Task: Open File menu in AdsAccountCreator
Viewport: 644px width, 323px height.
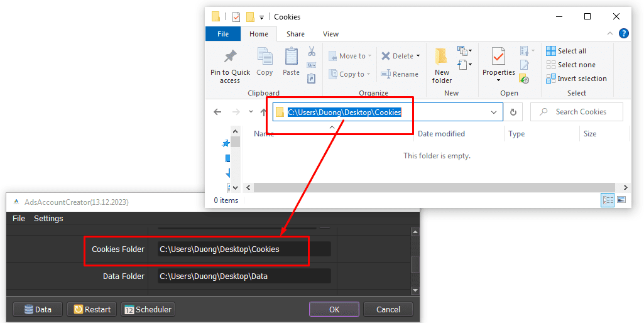Action: [x=18, y=219]
